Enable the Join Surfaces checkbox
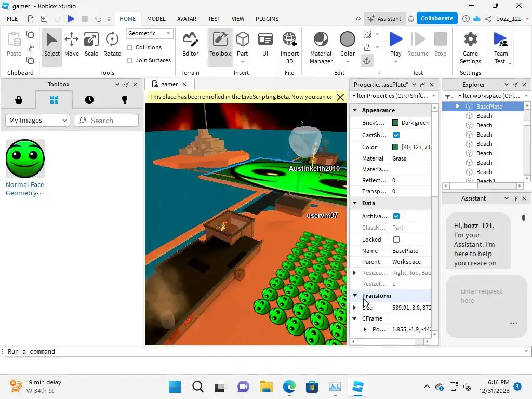Viewport: 532px width, 399px height. (x=129, y=60)
